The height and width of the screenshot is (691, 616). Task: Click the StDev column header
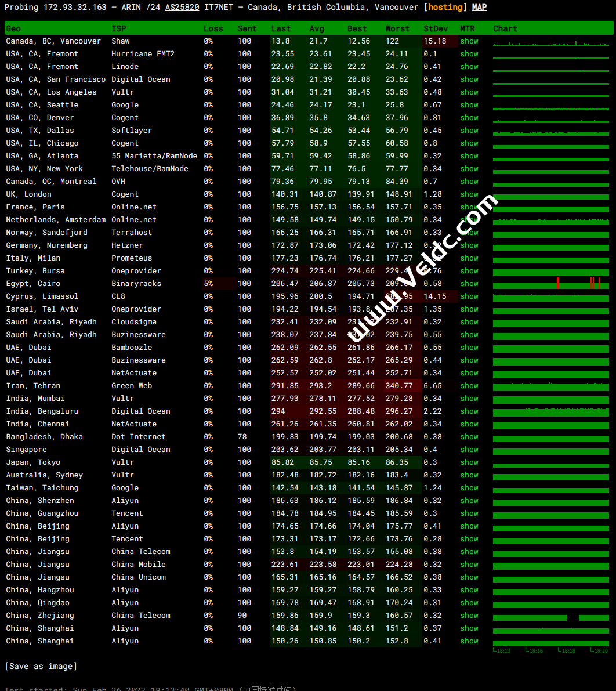[436, 28]
